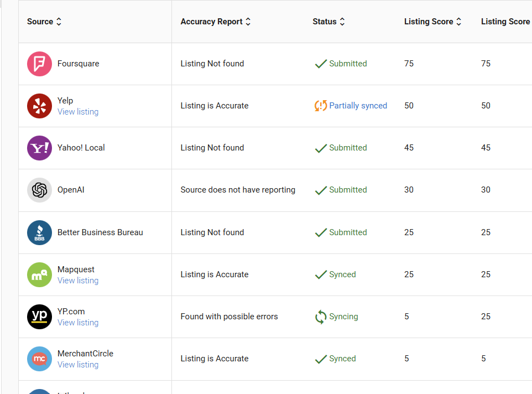
Task: Click the Better Business Bureau logo
Action: pyautogui.click(x=39, y=232)
